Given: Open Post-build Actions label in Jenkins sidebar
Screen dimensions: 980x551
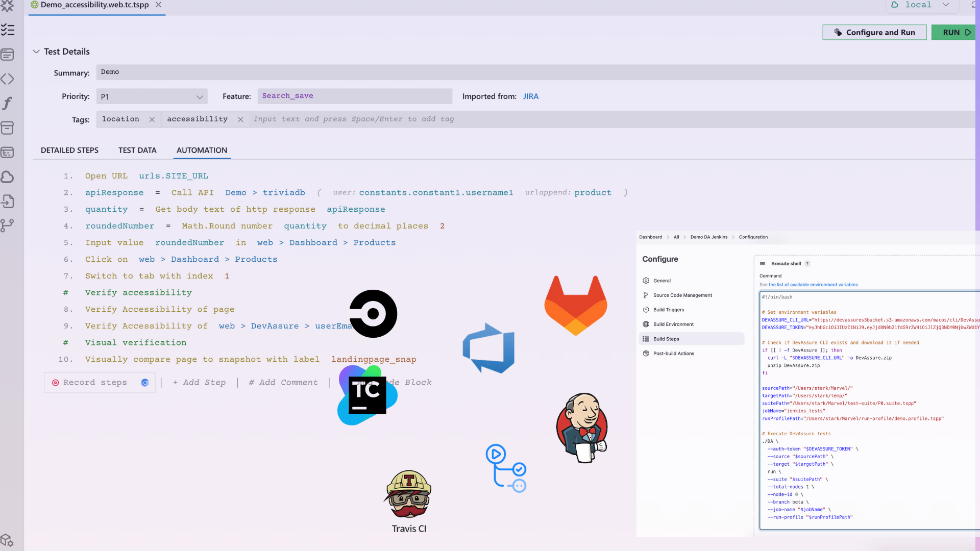Looking at the screenshot, I should (x=673, y=354).
